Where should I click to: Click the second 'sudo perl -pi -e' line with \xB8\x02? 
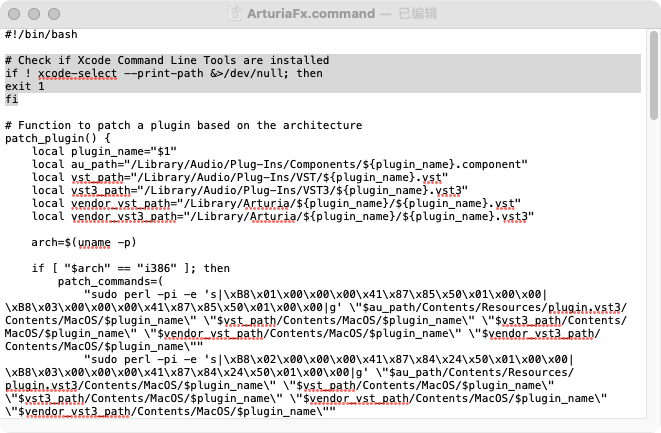[329, 359]
